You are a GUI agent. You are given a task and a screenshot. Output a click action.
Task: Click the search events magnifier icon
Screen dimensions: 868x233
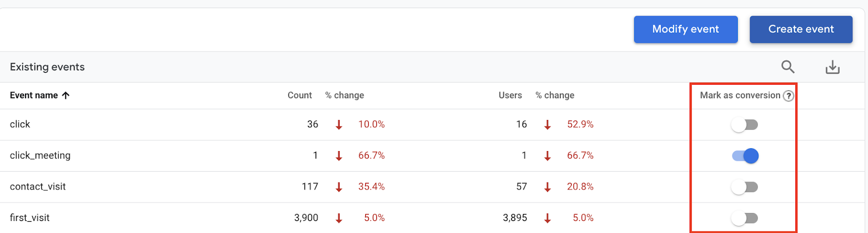click(788, 67)
